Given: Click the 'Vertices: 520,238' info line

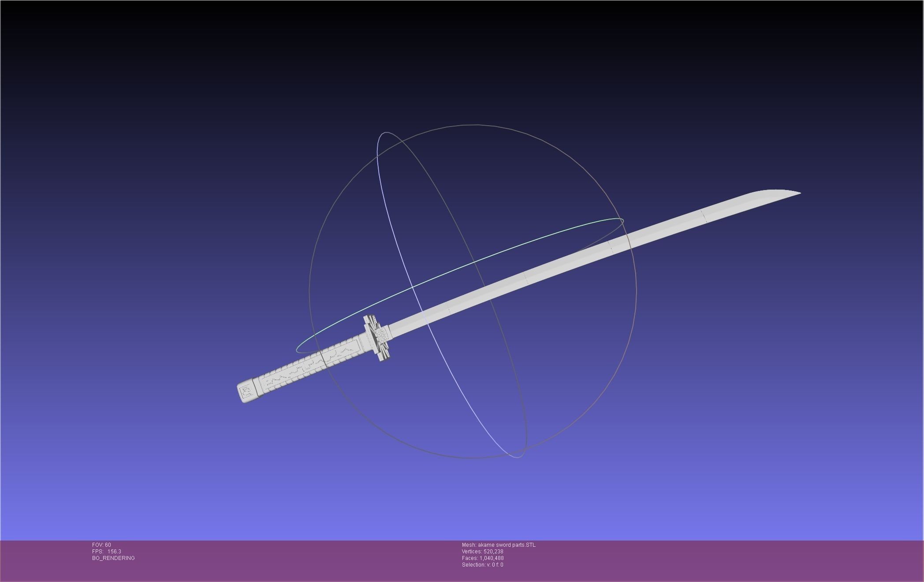Looking at the screenshot, I should 482,552.
